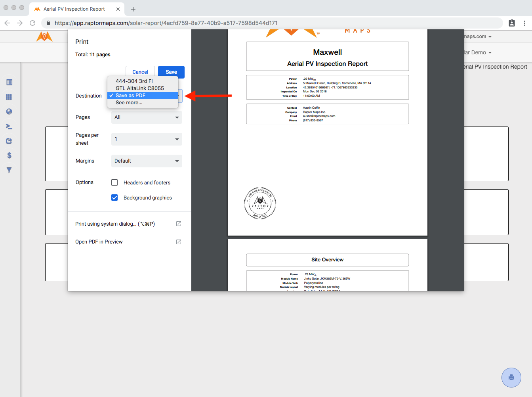Click the Maxwell report title in preview
532x397 pixels.
(328, 52)
